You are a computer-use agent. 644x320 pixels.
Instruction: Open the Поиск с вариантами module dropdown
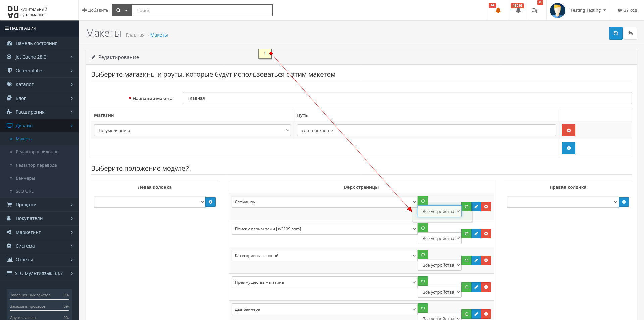click(x=324, y=229)
